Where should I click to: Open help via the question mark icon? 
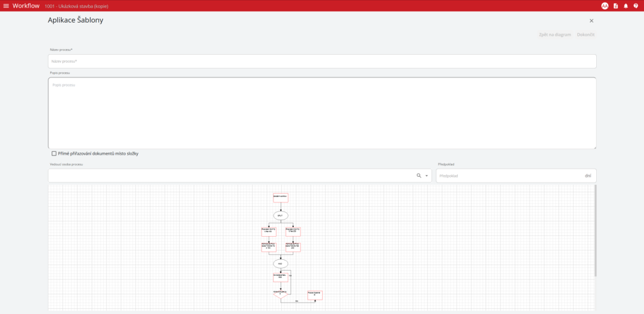point(636,6)
